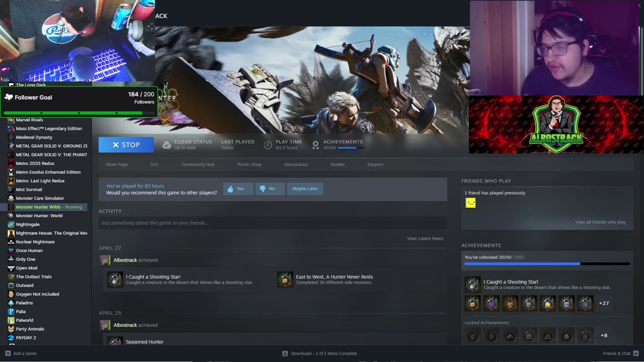Recommend the game by clicking Yes

coord(238,189)
